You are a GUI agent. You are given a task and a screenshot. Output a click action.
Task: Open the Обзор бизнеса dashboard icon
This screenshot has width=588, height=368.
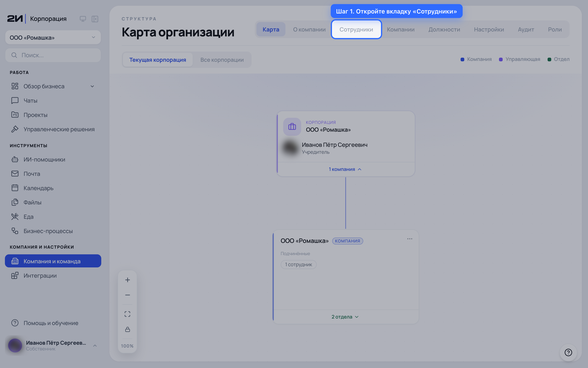coord(15,86)
